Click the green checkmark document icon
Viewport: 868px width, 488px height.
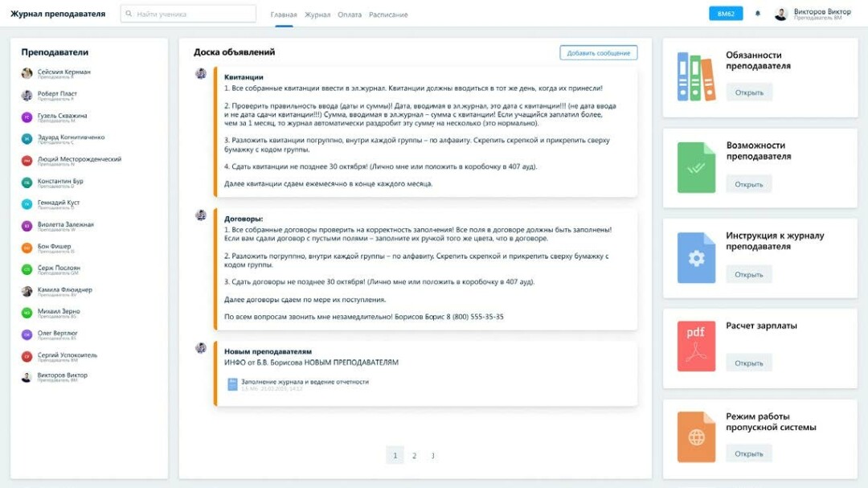coord(696,167)
